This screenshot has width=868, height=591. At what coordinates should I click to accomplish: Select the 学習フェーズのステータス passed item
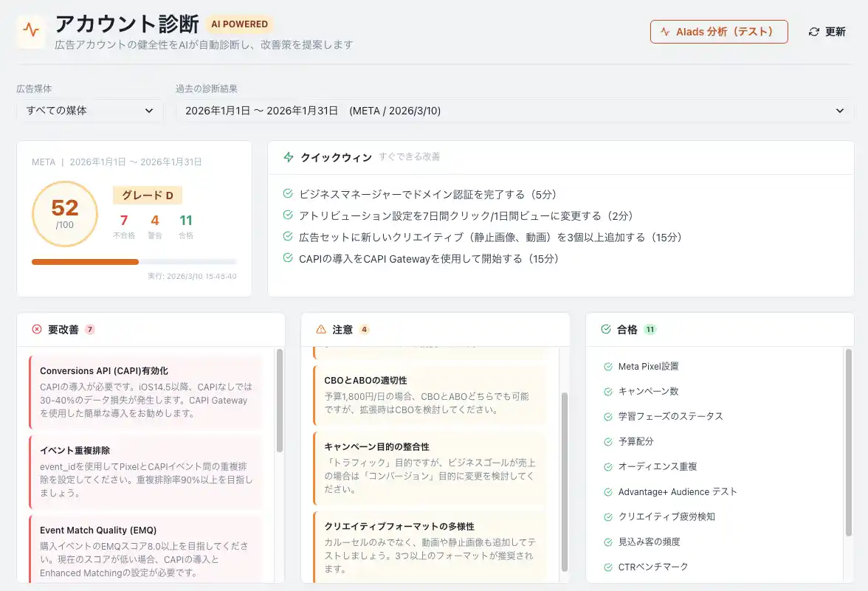coord(670,417)
